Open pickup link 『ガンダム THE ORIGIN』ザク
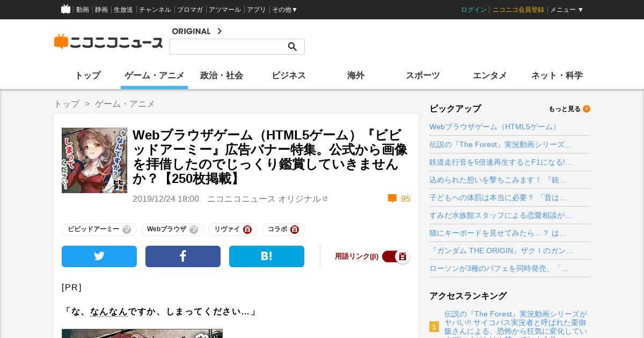Image resolution: width=644 pixels, height=338 pixels. click(x=501, y=251)
